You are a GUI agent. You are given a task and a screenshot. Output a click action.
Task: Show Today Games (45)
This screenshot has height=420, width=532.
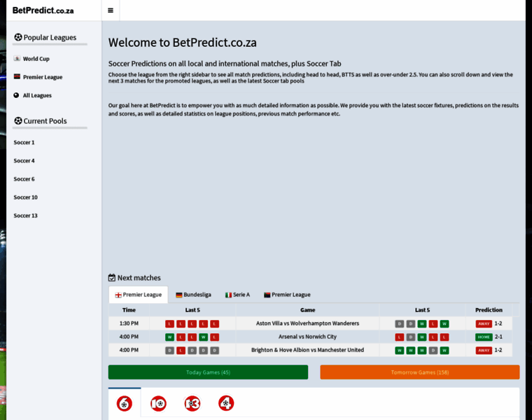[208, 372]
